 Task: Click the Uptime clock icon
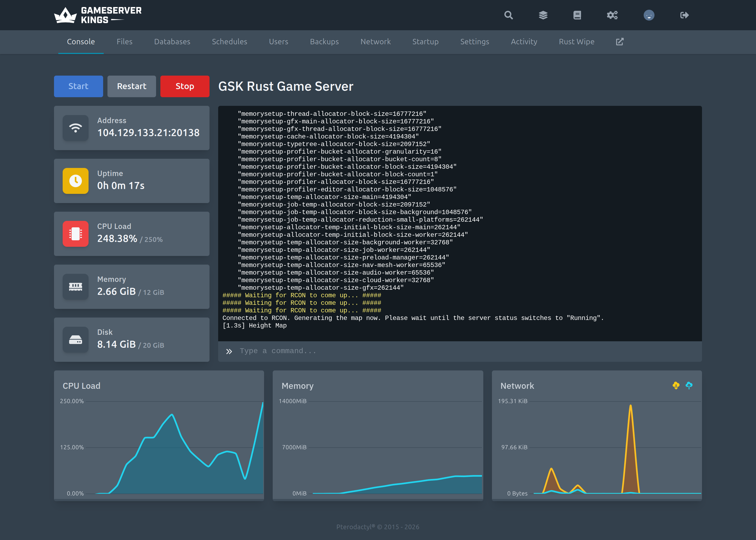coord(75,181)
